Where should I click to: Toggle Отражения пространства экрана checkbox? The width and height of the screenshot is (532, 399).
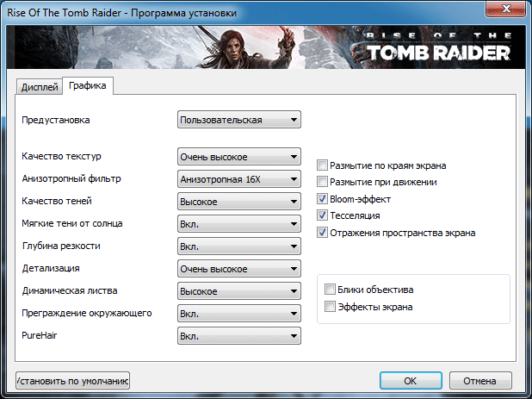click(322, 233)
